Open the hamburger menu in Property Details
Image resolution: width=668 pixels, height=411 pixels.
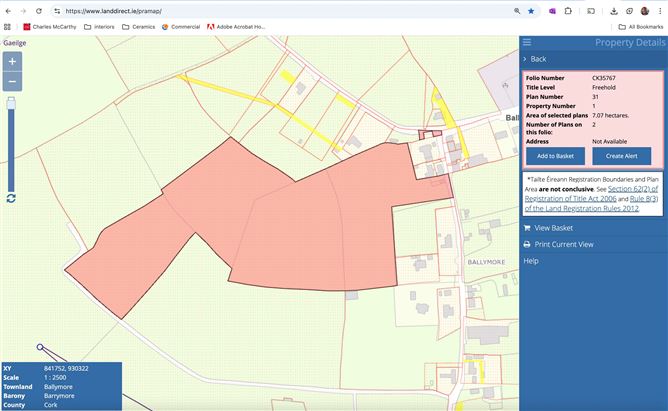(527, 42)
